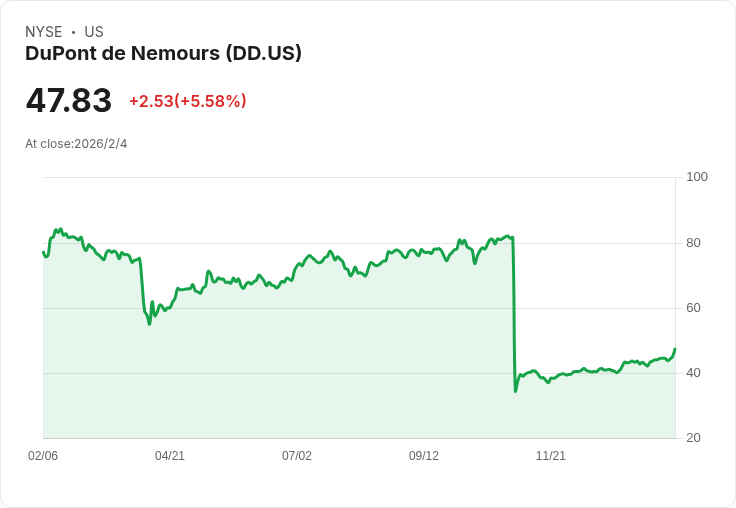Click the April dip low on the chart line
Screen dimensions: 736x508
tap(150, 323)
